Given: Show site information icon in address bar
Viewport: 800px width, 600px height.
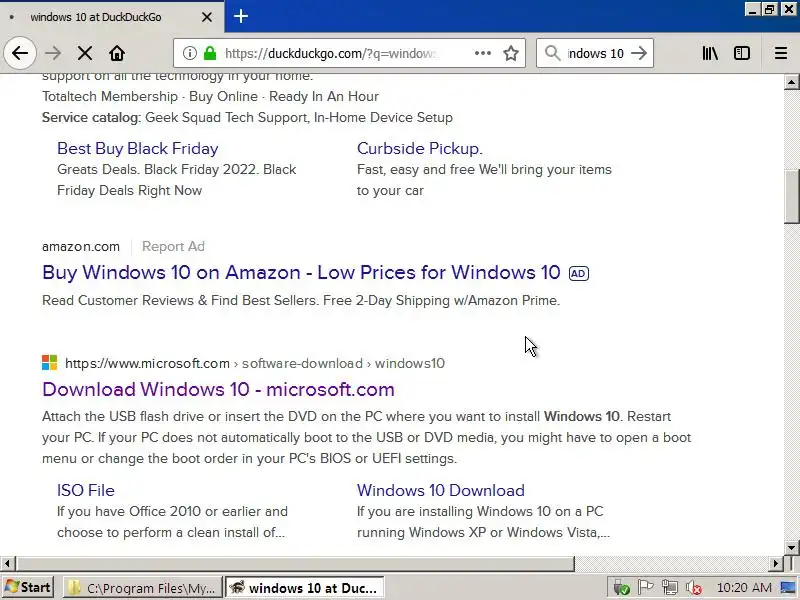Looking at the screenshot, I should [190, 53].
